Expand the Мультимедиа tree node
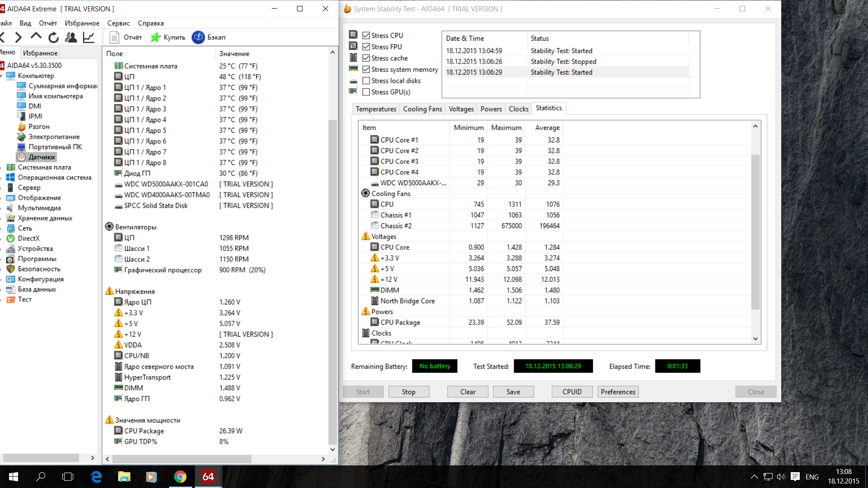 (x=1, y=208)
